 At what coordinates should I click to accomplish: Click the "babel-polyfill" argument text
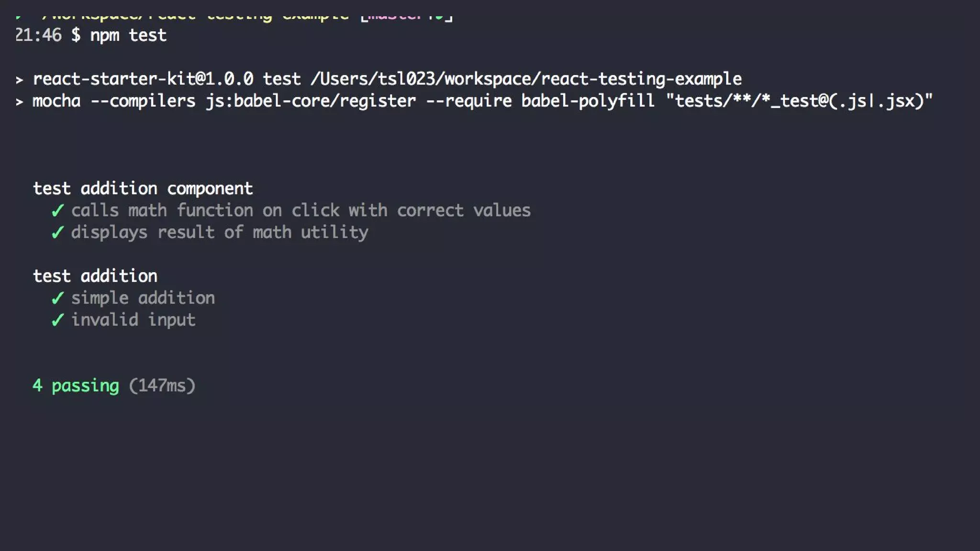(588, 101)
